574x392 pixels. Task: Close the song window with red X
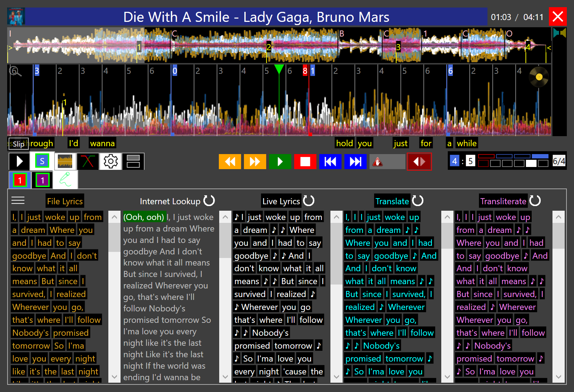(557, 16)
